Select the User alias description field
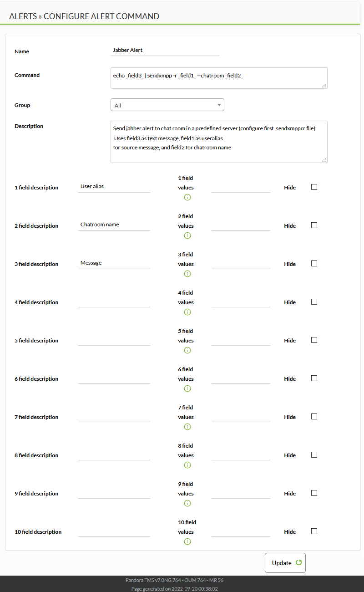This screenshot has width=364, height=592. click(114, 186)
